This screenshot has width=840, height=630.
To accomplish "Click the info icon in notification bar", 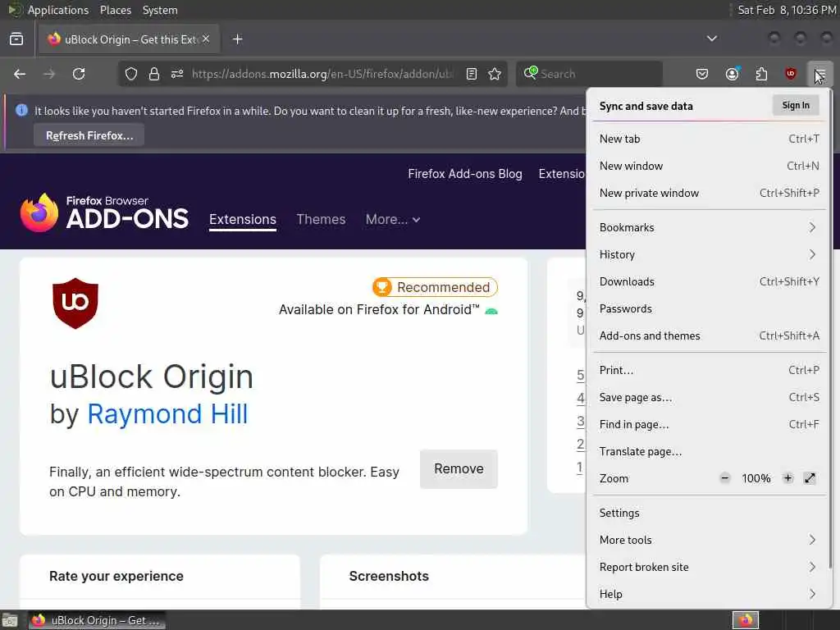I will (x=21, y=111).
